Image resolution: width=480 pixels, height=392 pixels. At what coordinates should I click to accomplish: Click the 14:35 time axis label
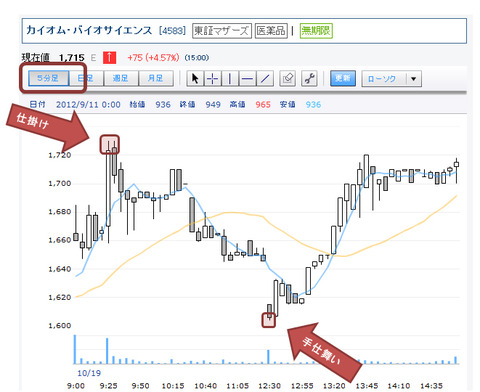pyautogui.click(x=431, y=386)
